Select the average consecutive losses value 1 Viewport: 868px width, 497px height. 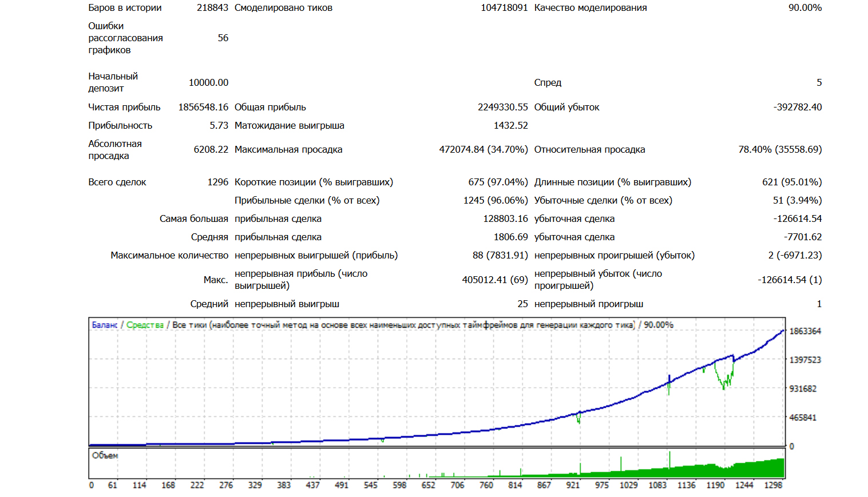point(819,304)
